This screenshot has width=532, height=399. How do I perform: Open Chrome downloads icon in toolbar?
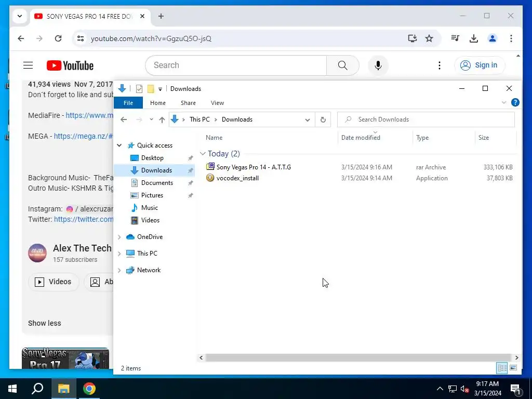[474, 38]
